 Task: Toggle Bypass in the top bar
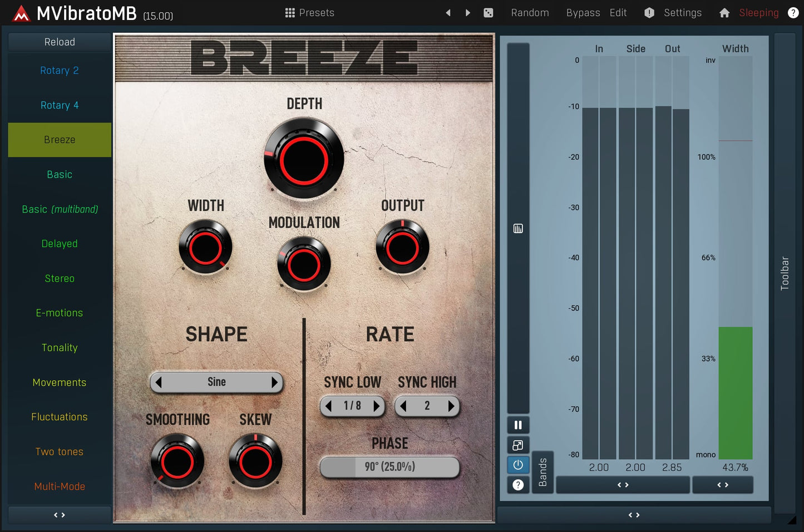tap(583, 13)
